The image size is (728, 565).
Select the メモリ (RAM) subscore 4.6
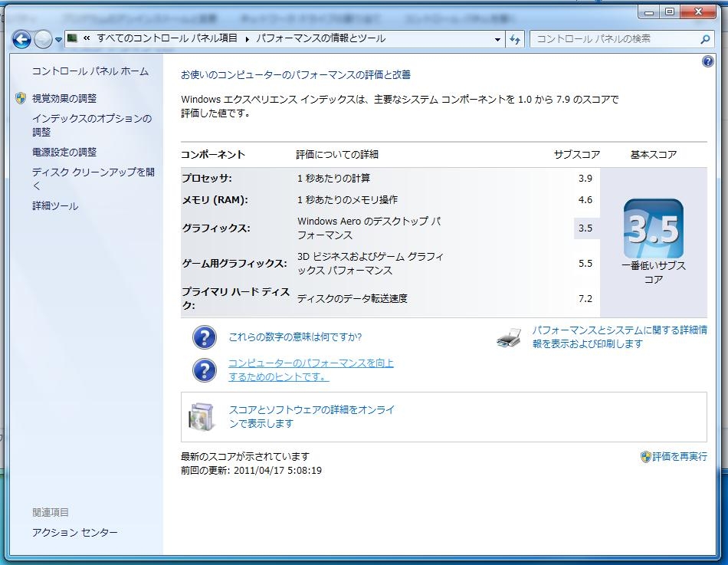click(x=585, y=200)
